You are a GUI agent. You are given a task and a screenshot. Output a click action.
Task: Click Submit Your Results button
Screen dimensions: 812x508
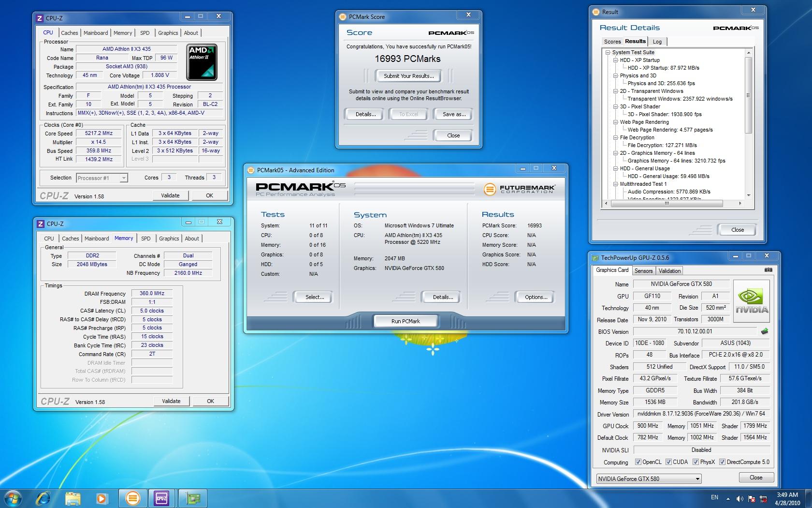coord(409,76)
